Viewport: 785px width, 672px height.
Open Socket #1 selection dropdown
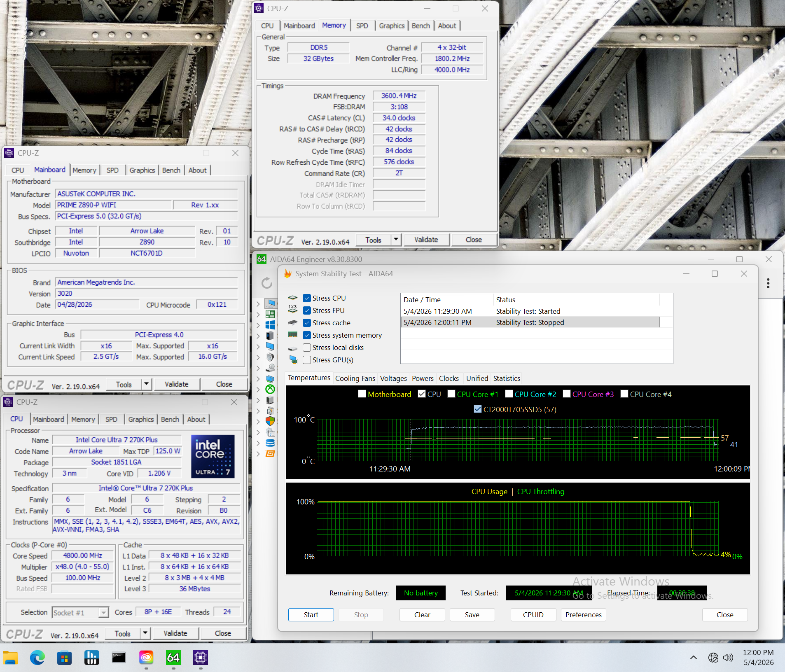(x=104, y=613)
